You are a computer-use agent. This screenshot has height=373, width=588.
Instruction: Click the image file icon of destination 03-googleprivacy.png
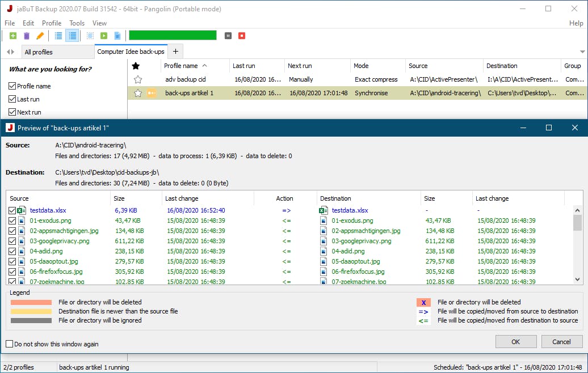324,241
